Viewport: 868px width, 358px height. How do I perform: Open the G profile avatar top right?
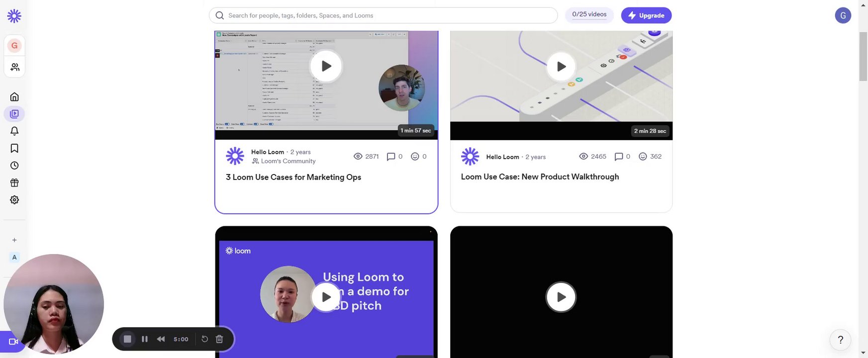pyautogui.click(x=843, y=15)
